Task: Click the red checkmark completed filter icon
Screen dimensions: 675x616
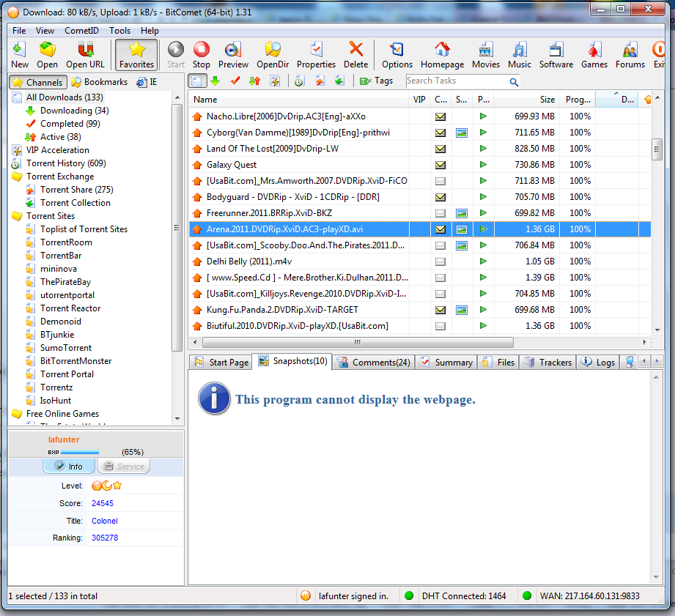Action: point(235,81)
